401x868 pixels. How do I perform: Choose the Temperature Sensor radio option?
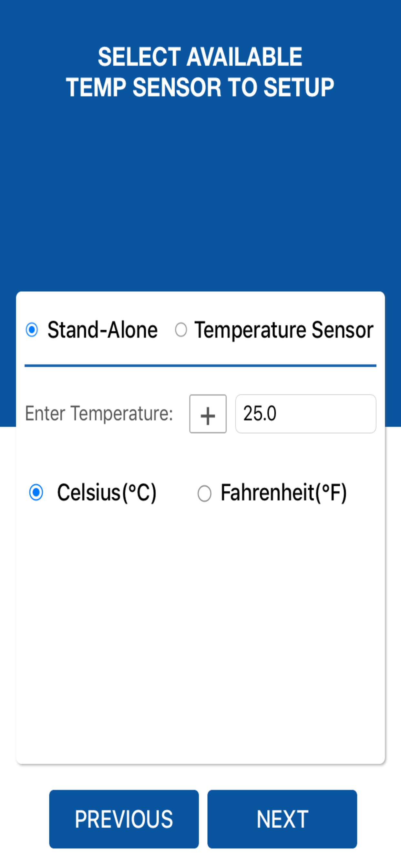pos(181,330)
